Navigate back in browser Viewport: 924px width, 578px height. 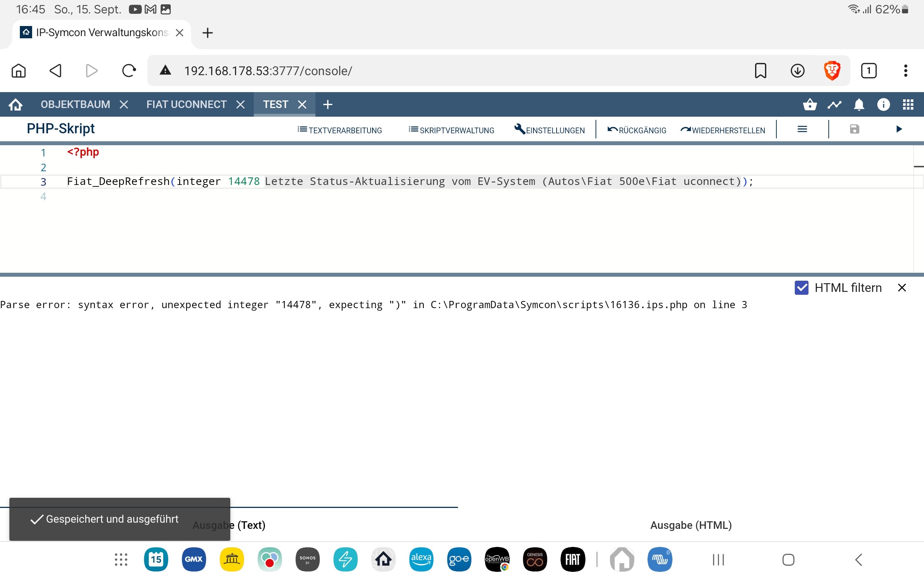click(x=55, y=71)
